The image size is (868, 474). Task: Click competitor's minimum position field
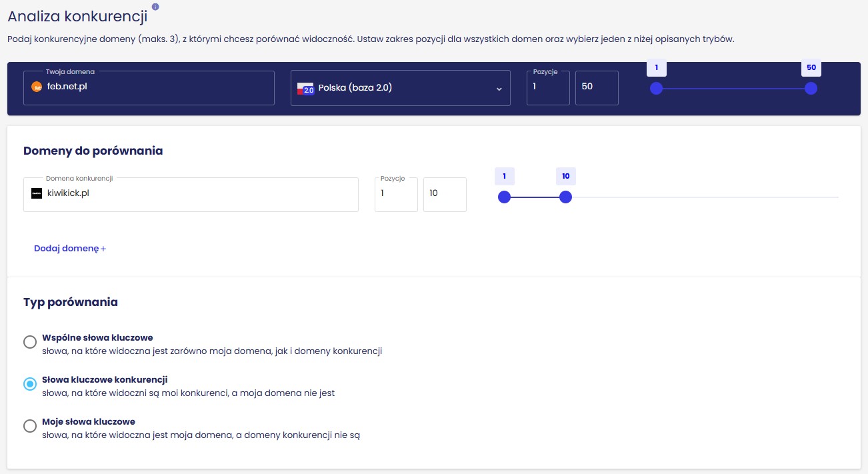[395, 194]
